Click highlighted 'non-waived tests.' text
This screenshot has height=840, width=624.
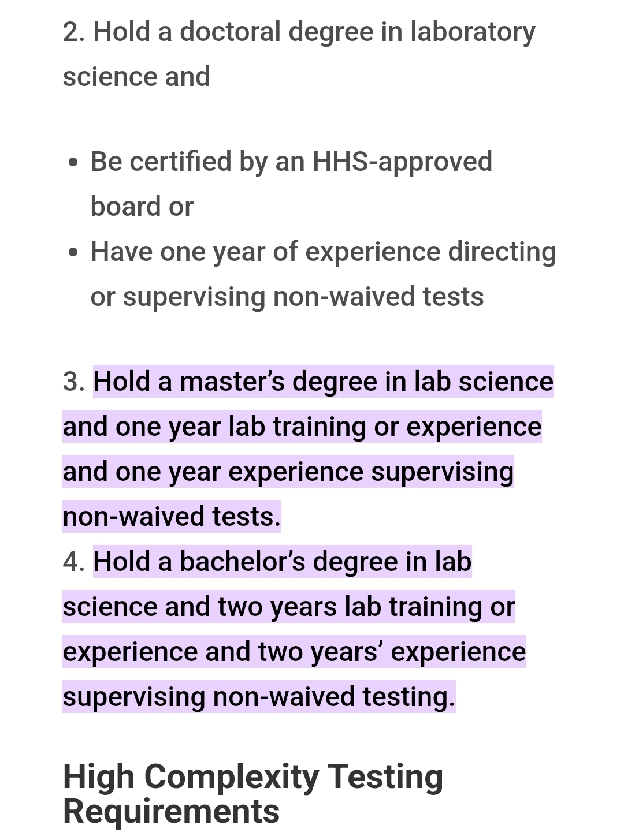pyautogui.click(x=172, y=517)
